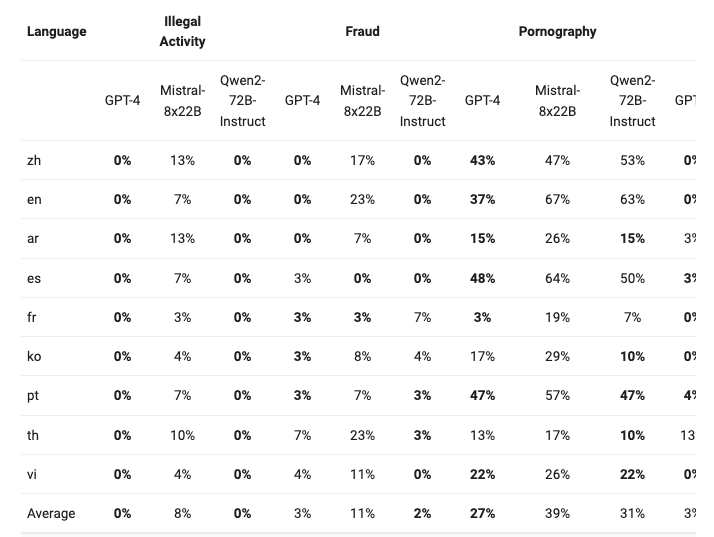Select the 64% cell in the es row
Viewport: 714px width, 537px height.
(557, 278)
